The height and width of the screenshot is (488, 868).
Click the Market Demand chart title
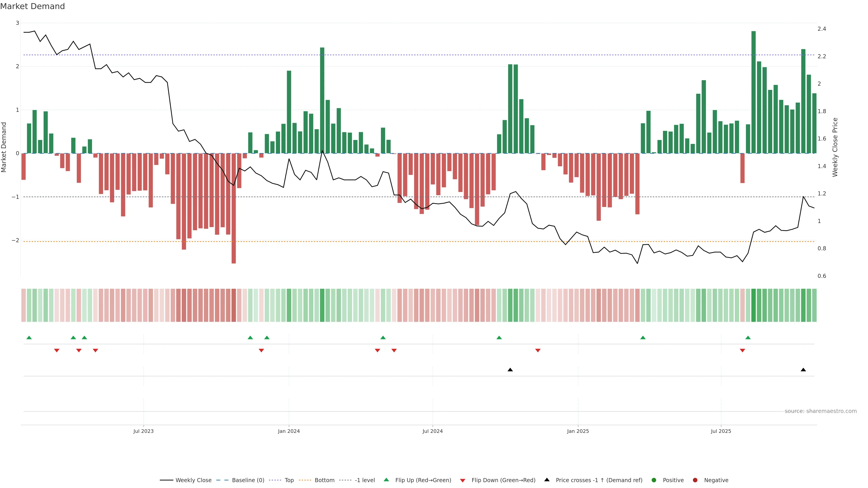coord(32,6)
